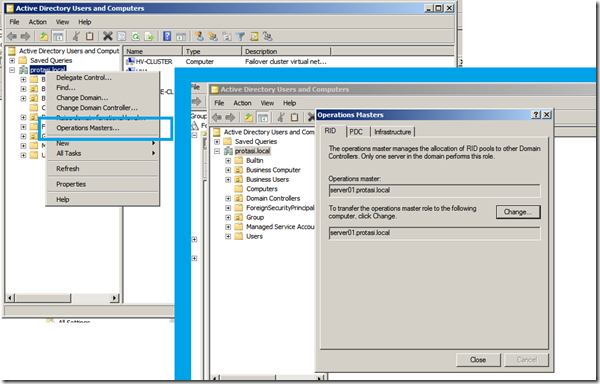Sort by Name column header
Screen dimensions: 600x384
coord(153,51)
